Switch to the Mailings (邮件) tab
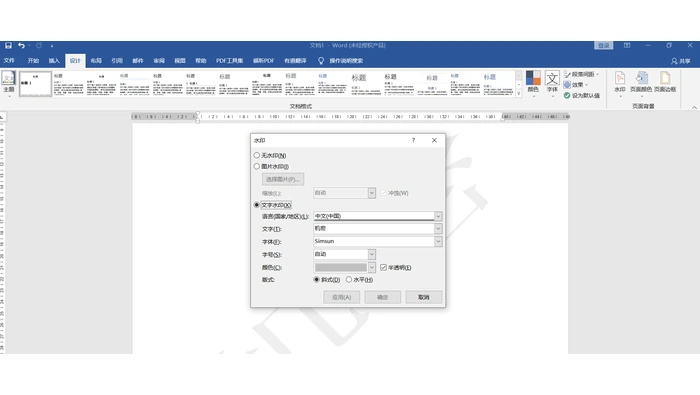Screen dimensions: 700x395 tap(138, 61)
